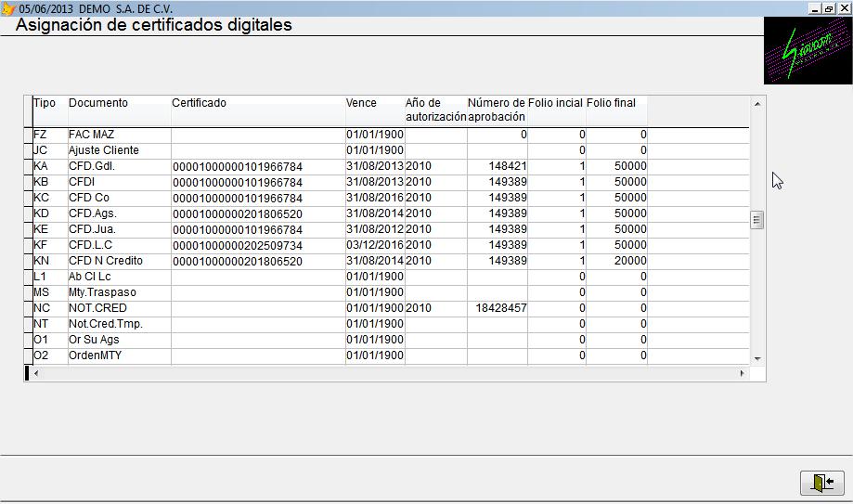Click the horizontal scroll right arrow
853x504 pixels.
pos(742,373)
